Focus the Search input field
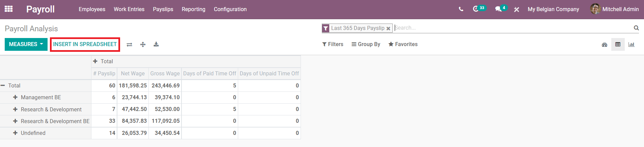Image resolution: width=644 pixels, height=147 pixels. pos(513,28)
